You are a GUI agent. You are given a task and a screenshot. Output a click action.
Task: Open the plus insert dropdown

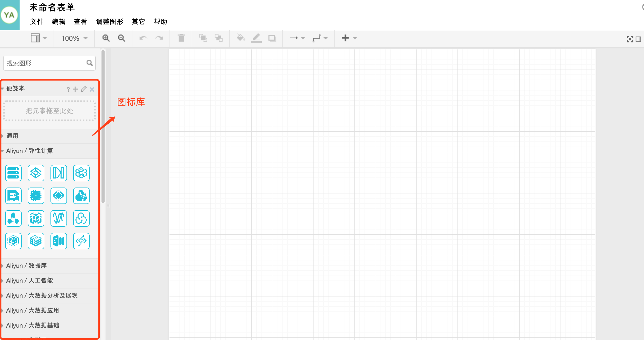349,38
